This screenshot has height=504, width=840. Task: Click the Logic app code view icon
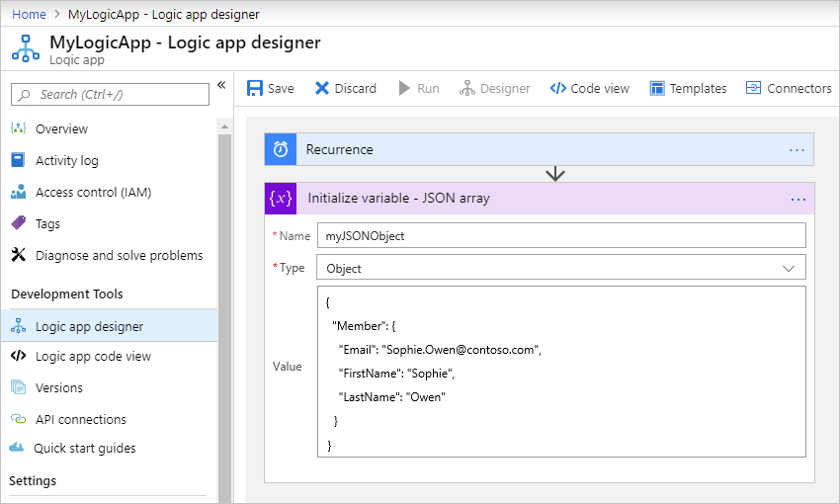[18, 356]
